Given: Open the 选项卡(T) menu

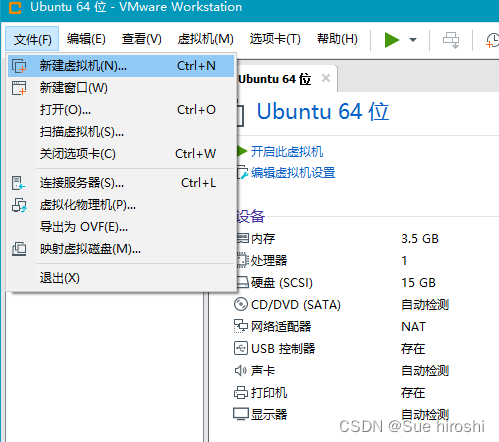Looking at the screenshot, I should point(275,39).
